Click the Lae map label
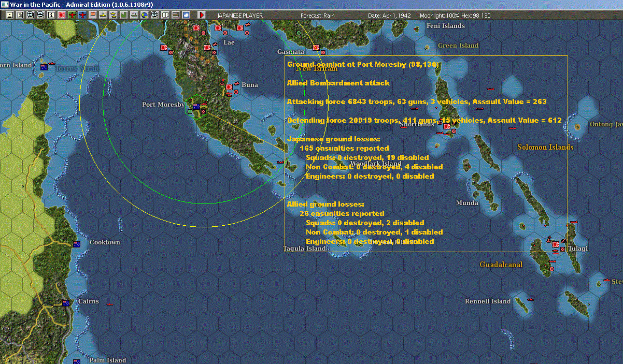623x364 pixels. pos(229,42)
